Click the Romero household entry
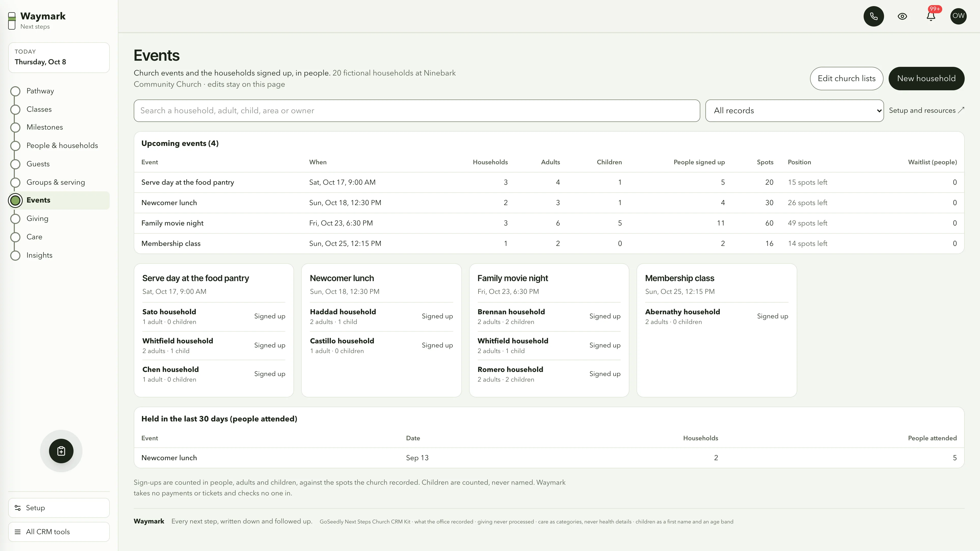The height and width of the screenshot is (551, 980). (549, 374)
